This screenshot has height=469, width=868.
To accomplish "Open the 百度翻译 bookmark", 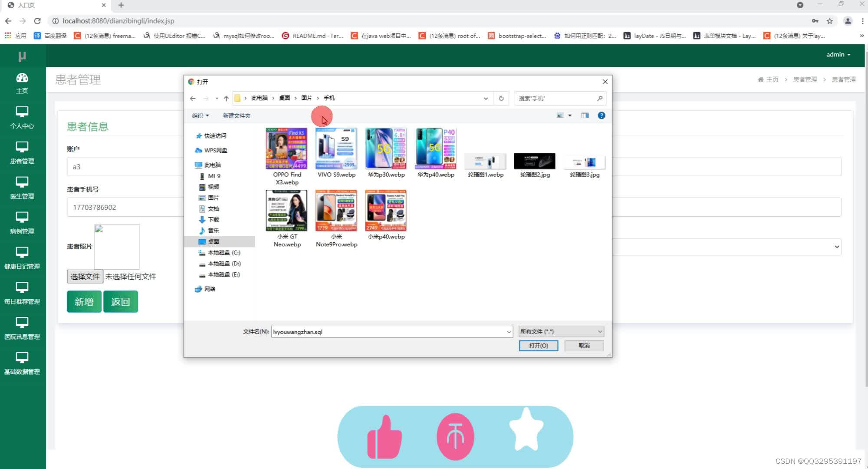I will [x=50, y=36].
